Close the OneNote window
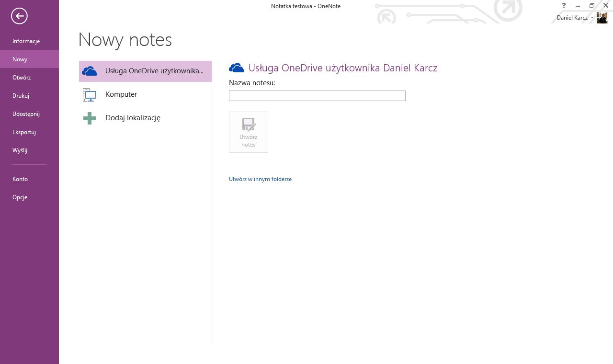This screenshot has width=613, height=364. coord(606,5)
